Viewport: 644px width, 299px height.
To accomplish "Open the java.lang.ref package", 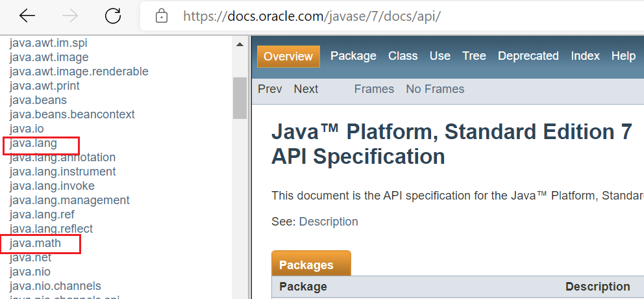I will pyautogui.click(x=42, y=214).
